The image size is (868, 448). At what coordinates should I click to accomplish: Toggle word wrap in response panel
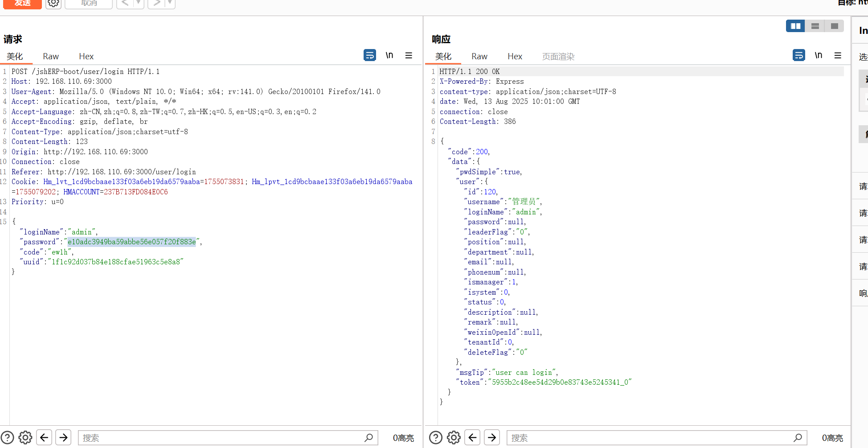click(x=798, y=55)
